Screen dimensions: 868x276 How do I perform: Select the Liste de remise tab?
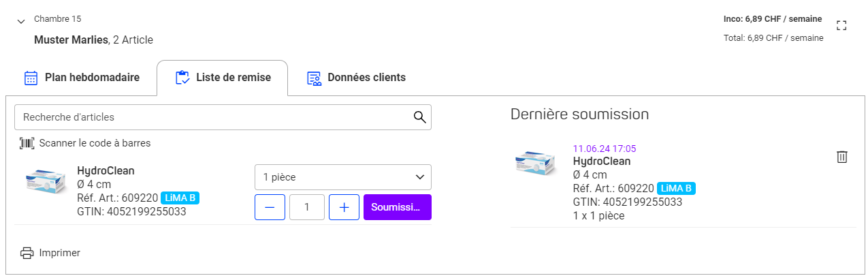(x=223, y=78)
